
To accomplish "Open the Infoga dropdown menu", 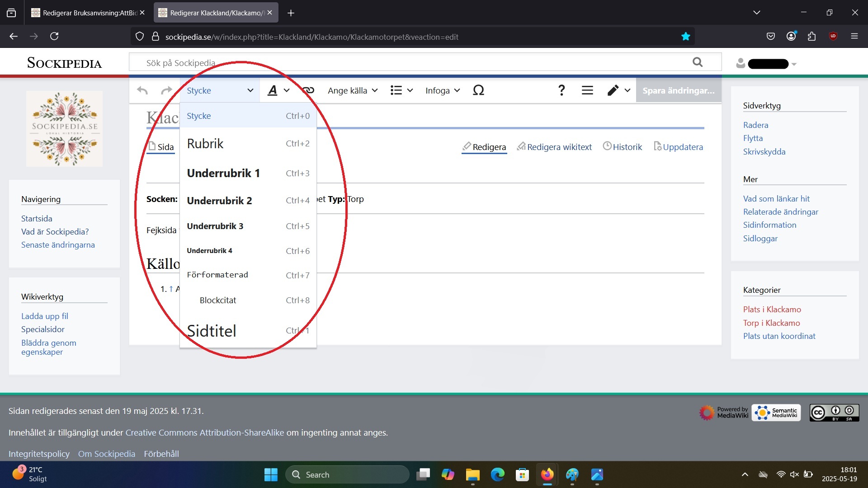I will pos(442,90).
